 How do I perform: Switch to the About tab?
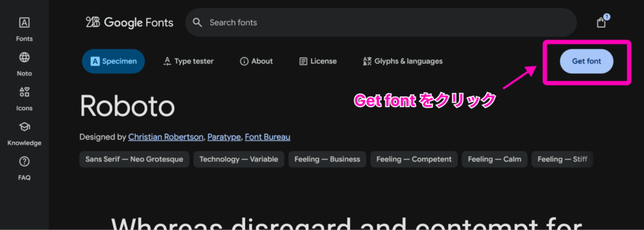[x=257, y=61]
